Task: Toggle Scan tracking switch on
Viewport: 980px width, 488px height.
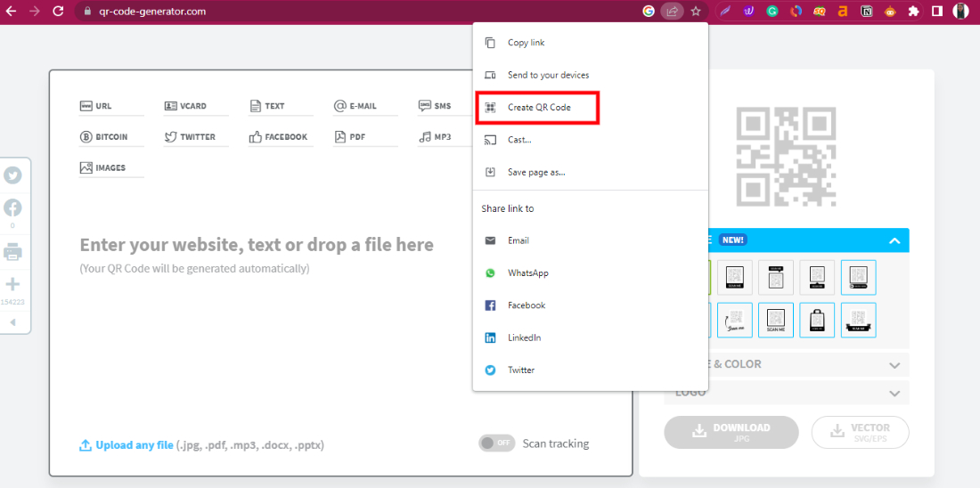Action: point(497,443)
